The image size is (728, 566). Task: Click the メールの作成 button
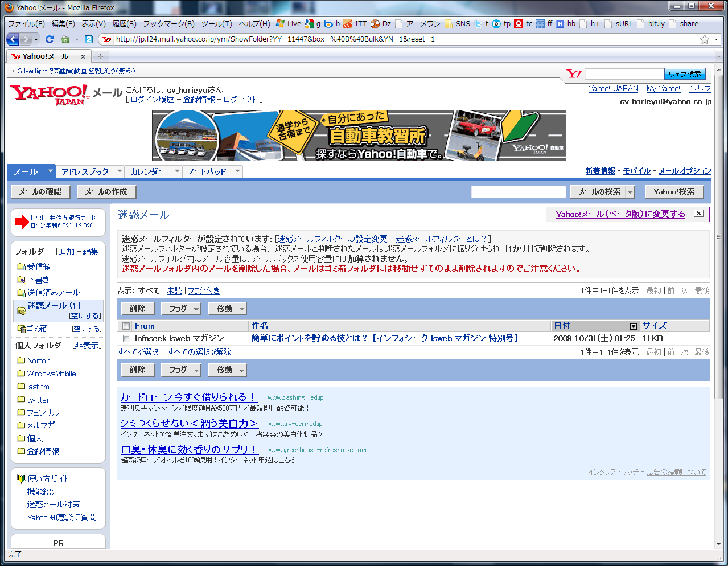tap(106, 192)
